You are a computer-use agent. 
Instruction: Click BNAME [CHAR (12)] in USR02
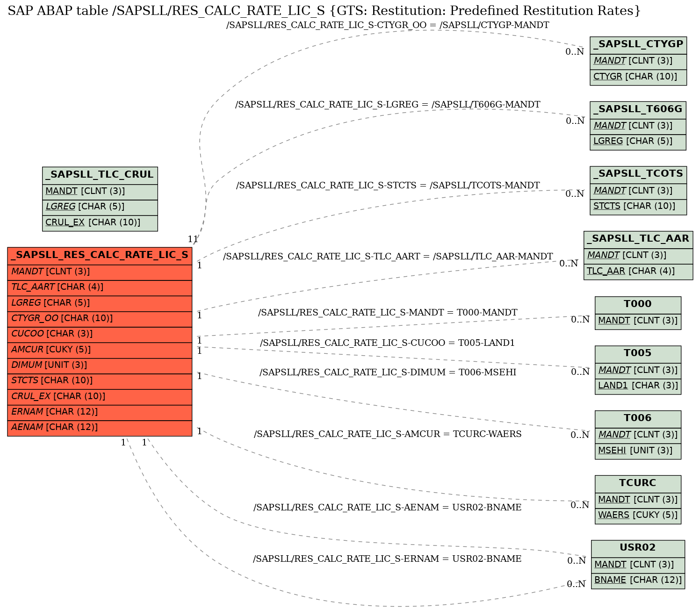coord(638,580)
